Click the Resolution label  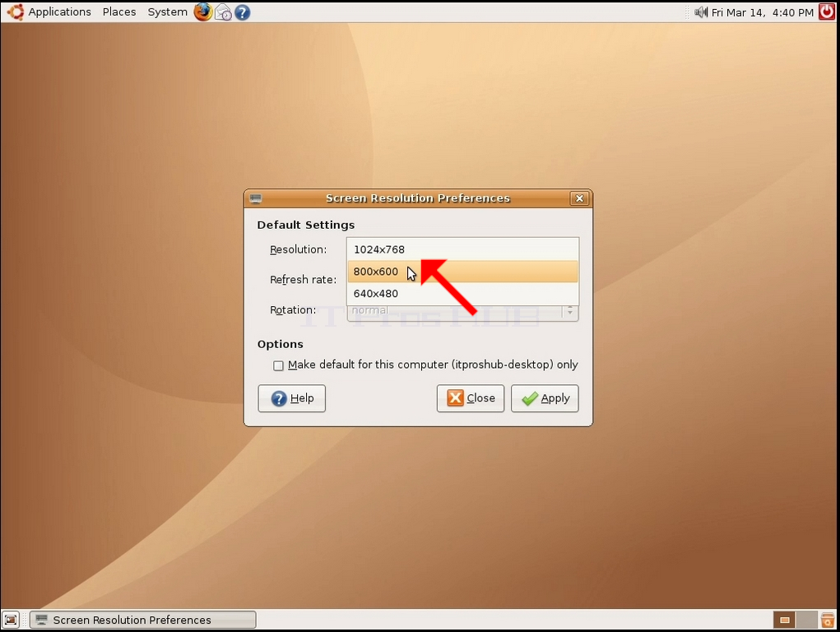(299, 249)
